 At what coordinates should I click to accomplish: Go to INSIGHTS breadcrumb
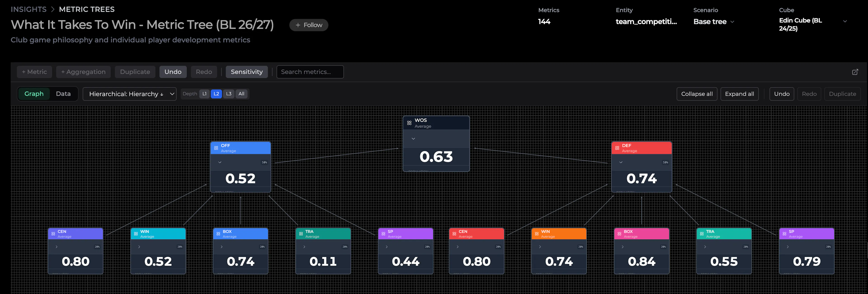point(29,9)
